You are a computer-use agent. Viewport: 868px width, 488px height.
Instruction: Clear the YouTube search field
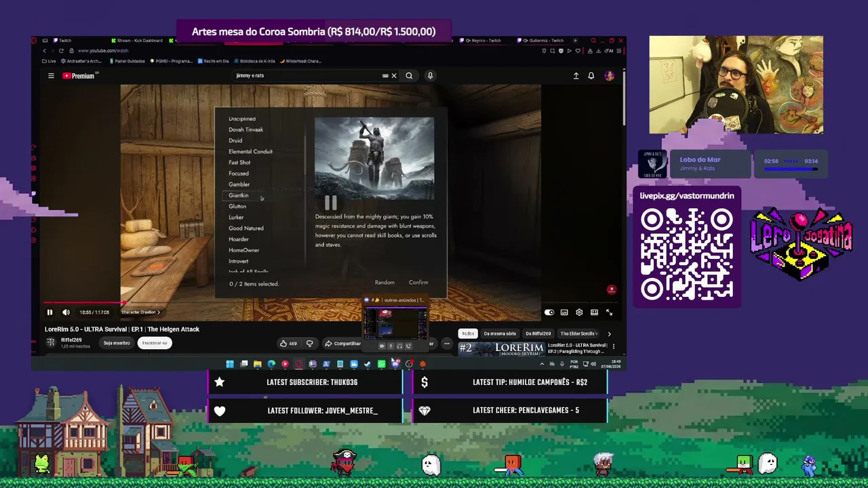pos(394,76)
